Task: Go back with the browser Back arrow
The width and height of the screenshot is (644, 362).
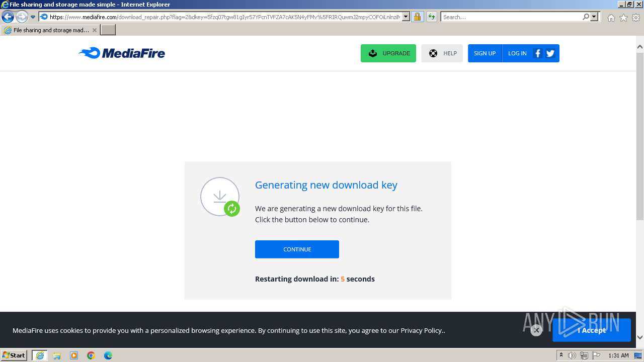Action: coord(8,17)
